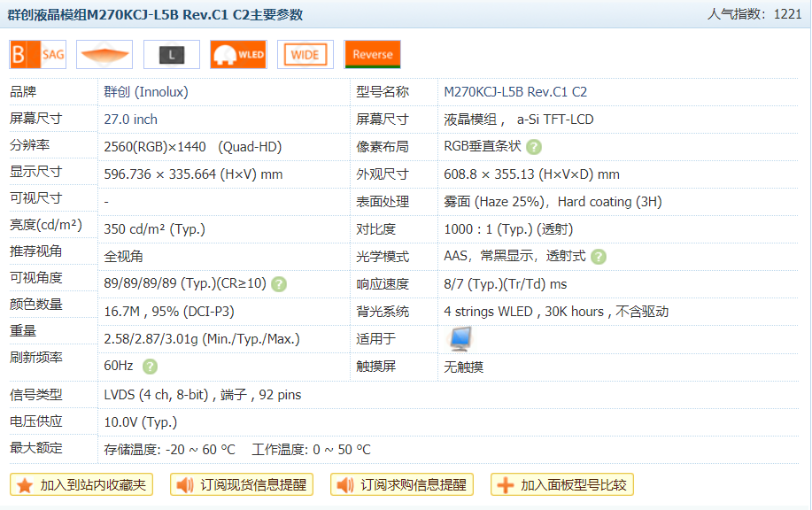812x510 pixels.
Task: Click the 加入到站内收藏夹 button
Action: [81, 485]
